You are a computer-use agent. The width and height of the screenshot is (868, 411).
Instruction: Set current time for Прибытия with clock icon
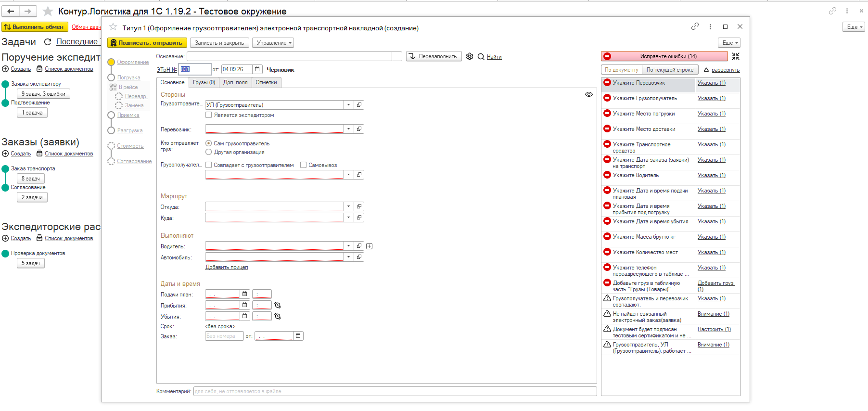pos(278,305)
